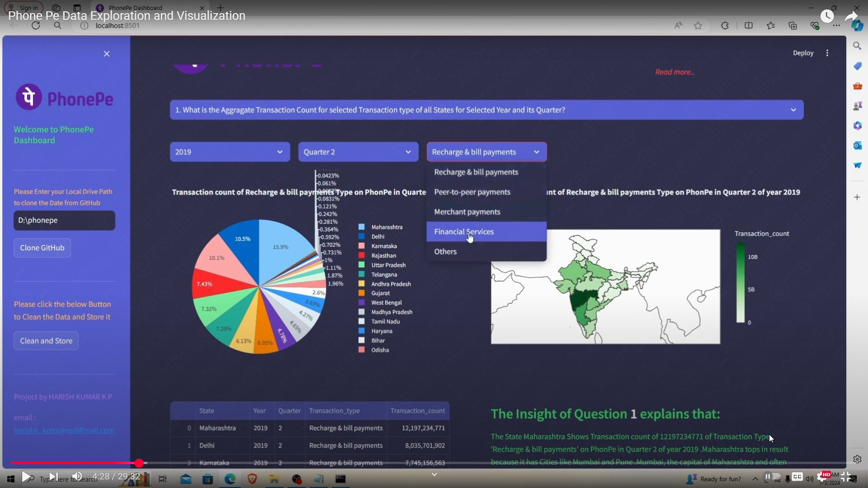The image size is (868, 488).
Task: Open the Games icon in Edge sidebar
Action: pyautogui.click(x=858, y=106)
